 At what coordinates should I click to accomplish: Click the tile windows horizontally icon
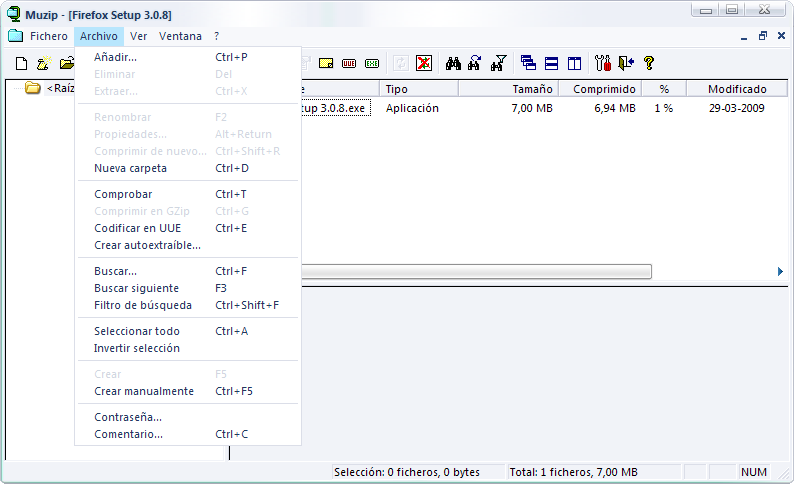click(551, 63)
